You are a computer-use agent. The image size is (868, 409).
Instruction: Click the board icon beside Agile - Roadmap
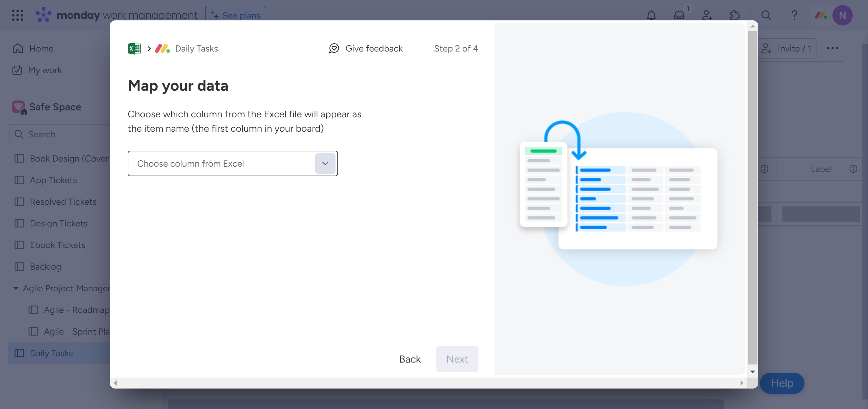pyautogui.click(x=33, y=309)
